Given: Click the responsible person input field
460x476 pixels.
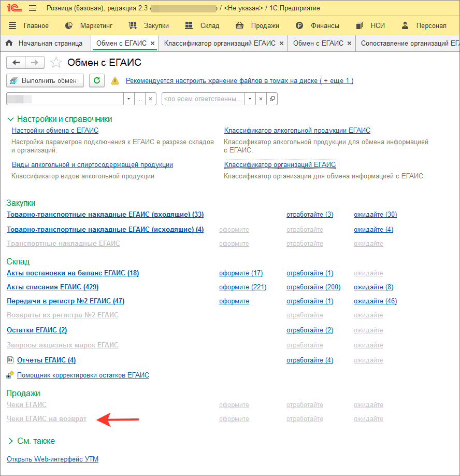Looking at the screenshot, I should 203,99.
